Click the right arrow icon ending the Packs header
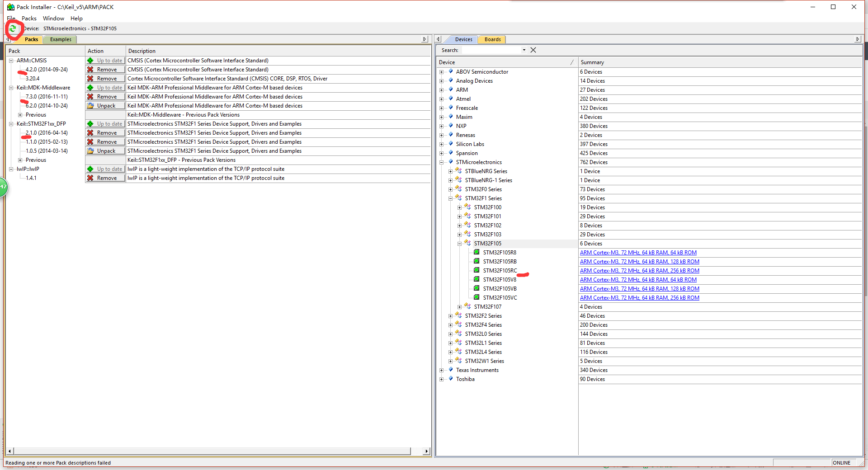 424,39
